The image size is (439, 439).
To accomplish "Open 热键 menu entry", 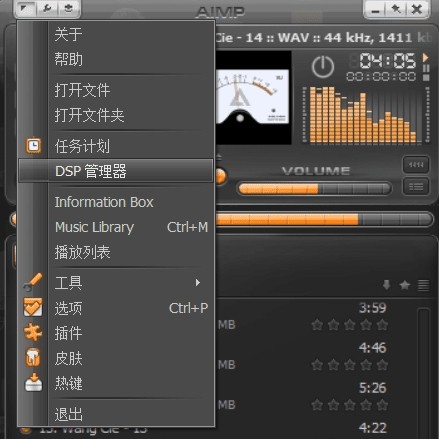I will [115, 383].
